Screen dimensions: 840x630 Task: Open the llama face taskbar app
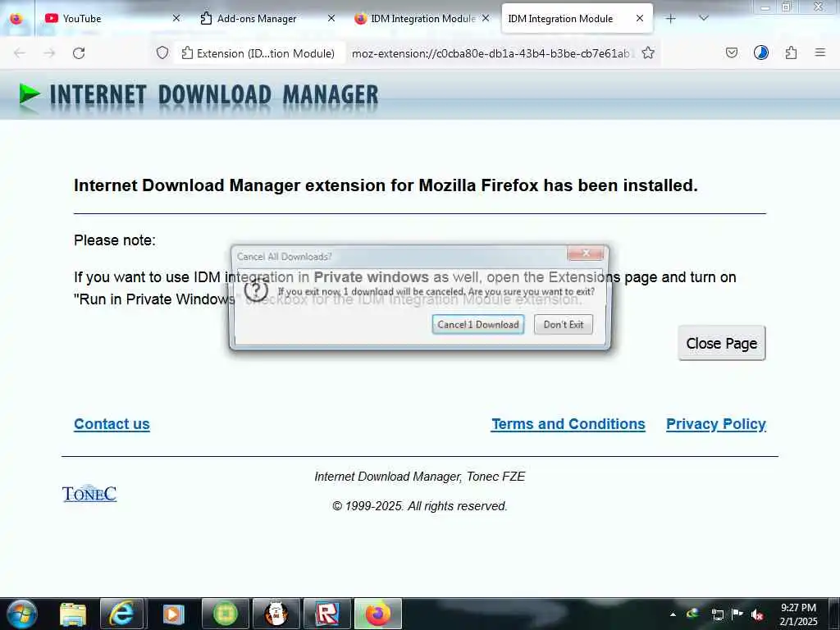pyautogui.click(x=276, y=614)
